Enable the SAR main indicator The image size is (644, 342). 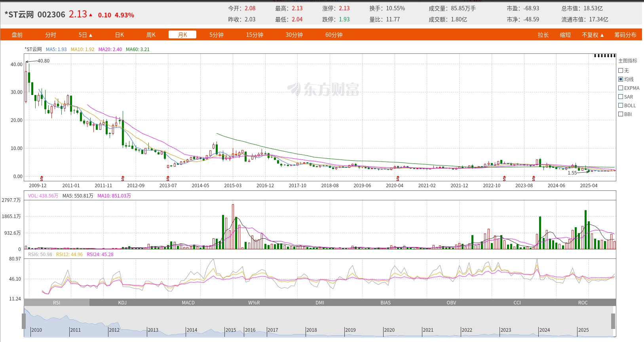(x=621, y=97)
